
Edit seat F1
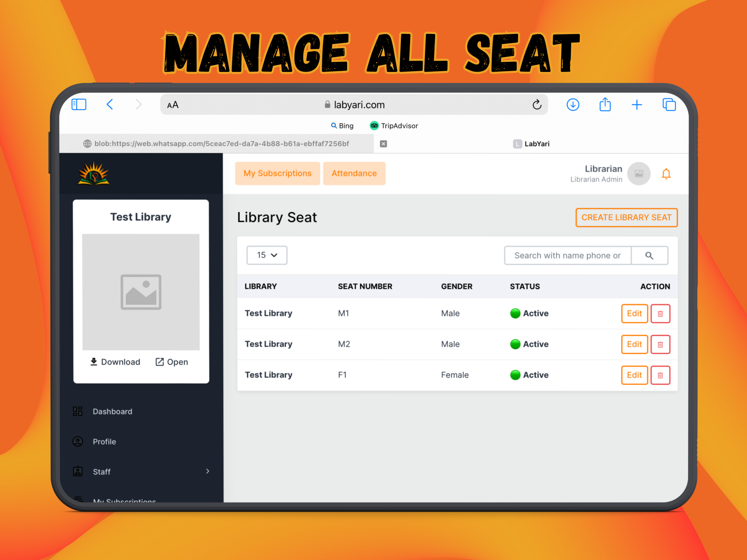pyautogui.click(x=634, y=375)
